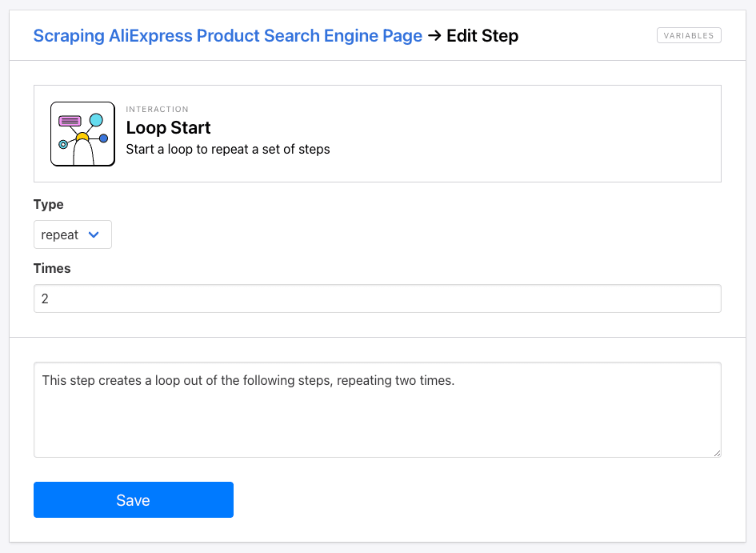756x553 pixels.
Task: Click the text area resize handle
Action: (x=717, y=453)
